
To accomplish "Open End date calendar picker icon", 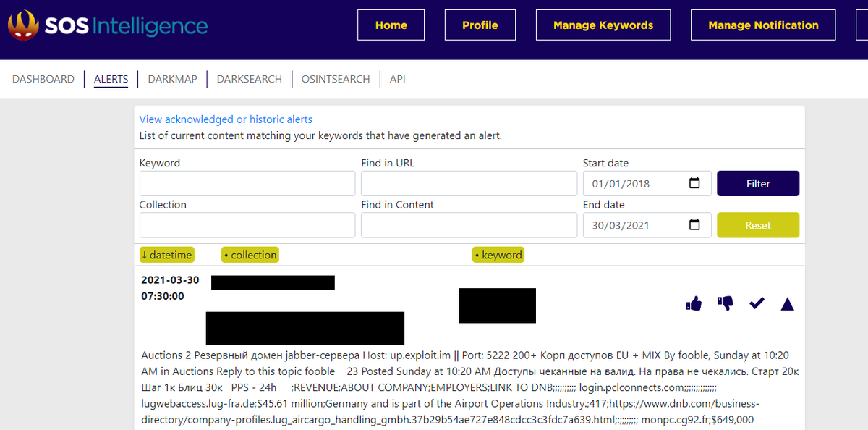I will pos(695,225).
